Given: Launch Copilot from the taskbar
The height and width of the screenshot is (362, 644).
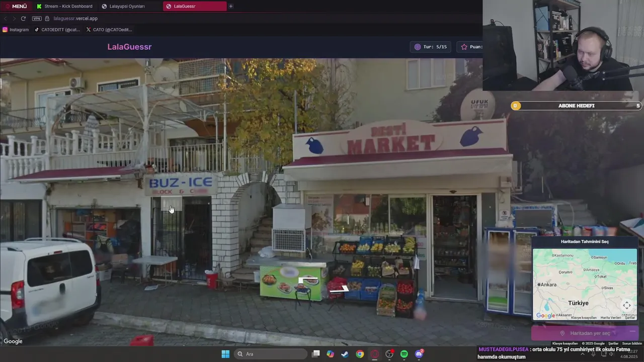Looking at the screenshot, I should pos(330,354).
